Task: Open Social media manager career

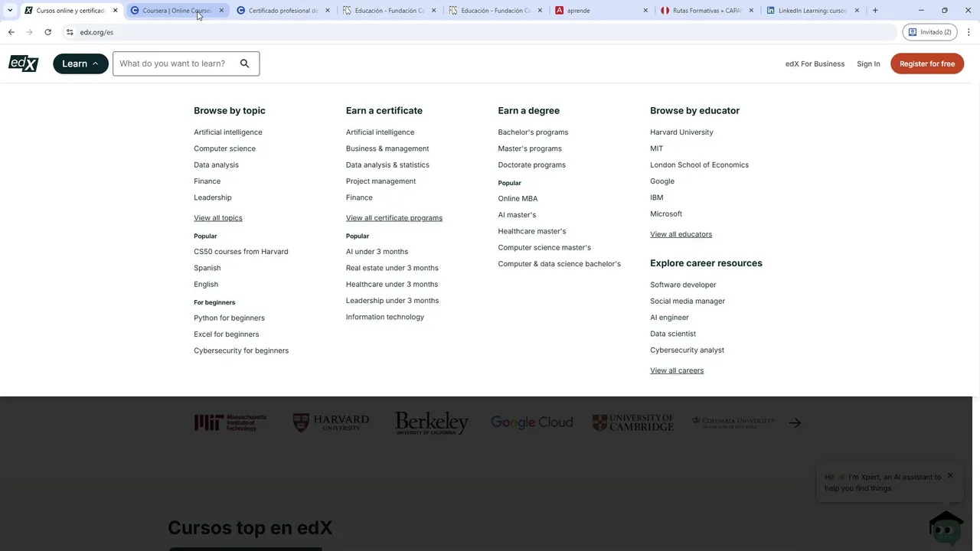Action: 688,301
